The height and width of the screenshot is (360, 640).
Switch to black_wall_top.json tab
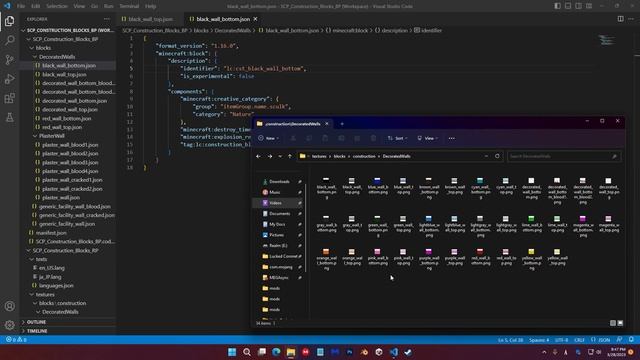(x=151, y=19)
